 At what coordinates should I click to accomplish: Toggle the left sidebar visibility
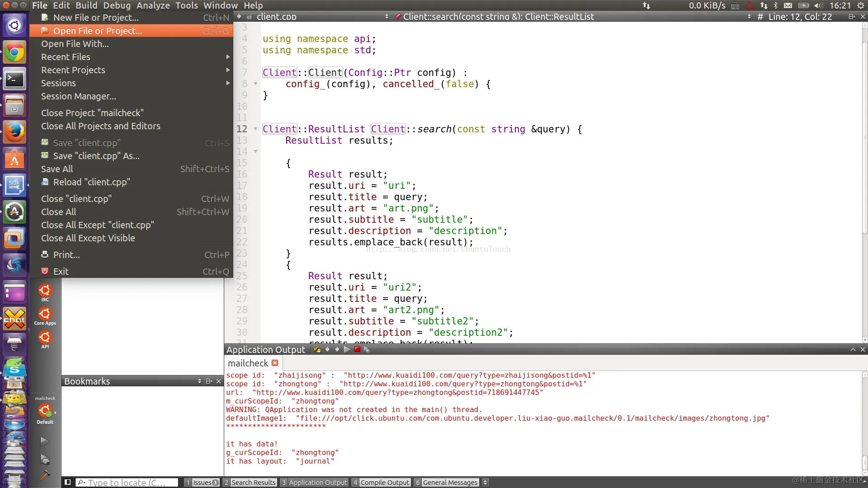pos(67,482)
